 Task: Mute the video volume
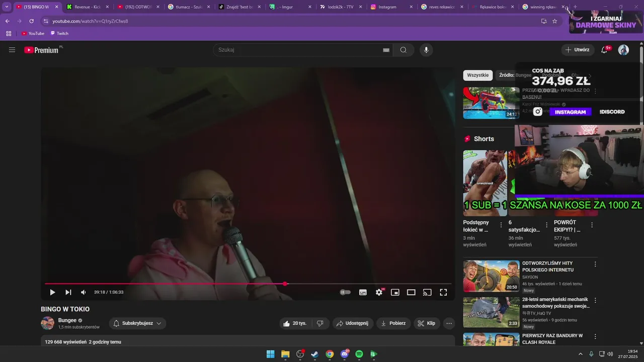tap(84, 292)
